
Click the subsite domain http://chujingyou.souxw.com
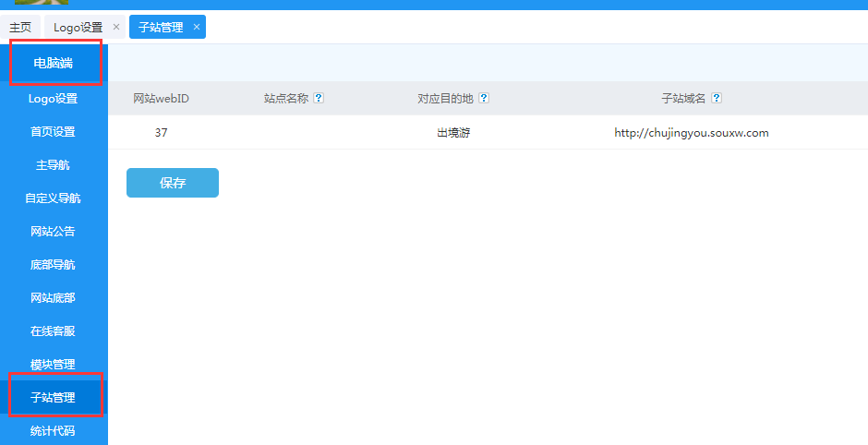pyautogui.click(x=691, y=133)
